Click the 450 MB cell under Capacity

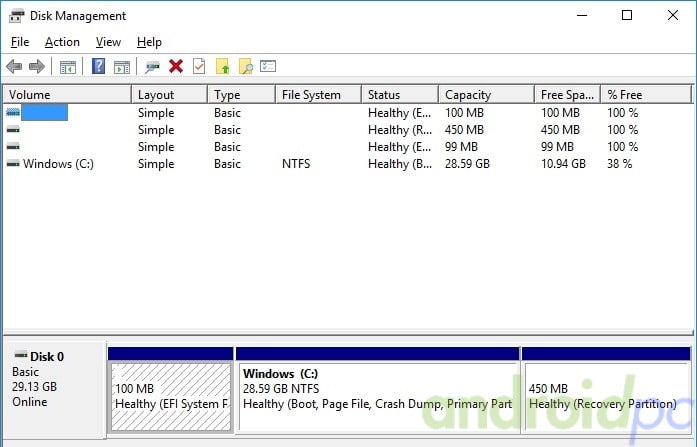(464, 130)
